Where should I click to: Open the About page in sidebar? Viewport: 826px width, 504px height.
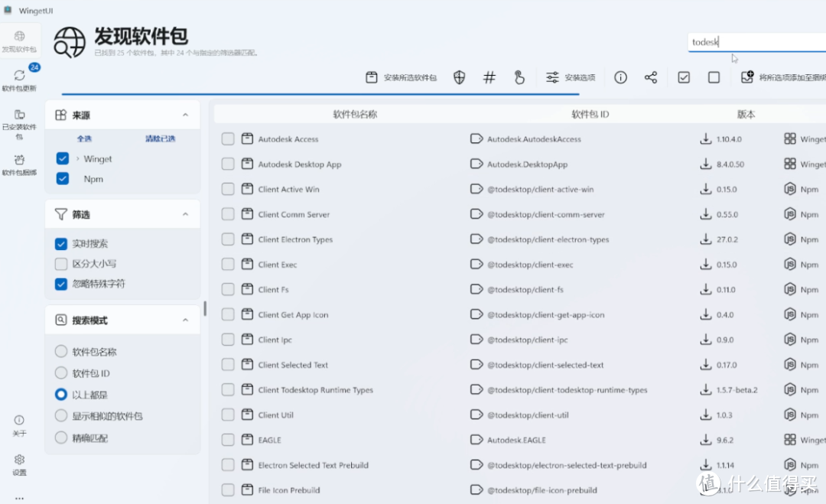coord(19,425)
